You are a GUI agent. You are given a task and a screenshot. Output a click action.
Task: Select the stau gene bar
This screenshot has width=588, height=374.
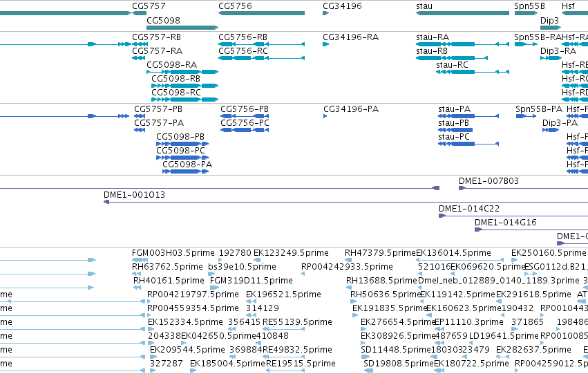click(x=462, y=13)
